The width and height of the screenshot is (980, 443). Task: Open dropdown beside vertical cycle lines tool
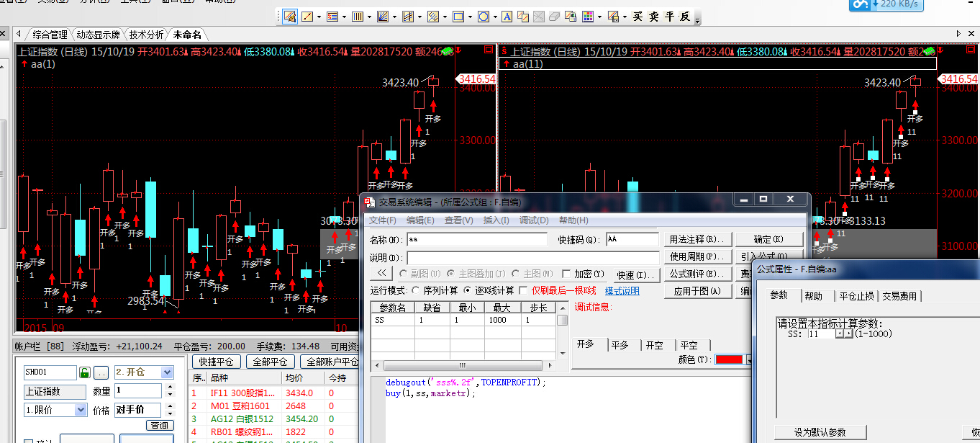[x=369, y=17]
